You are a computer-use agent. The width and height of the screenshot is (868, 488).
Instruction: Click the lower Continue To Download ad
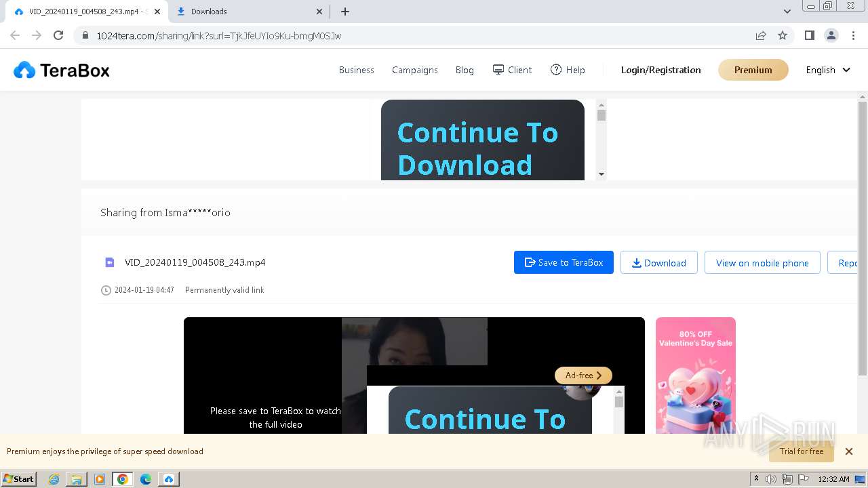tap(490, 410)
